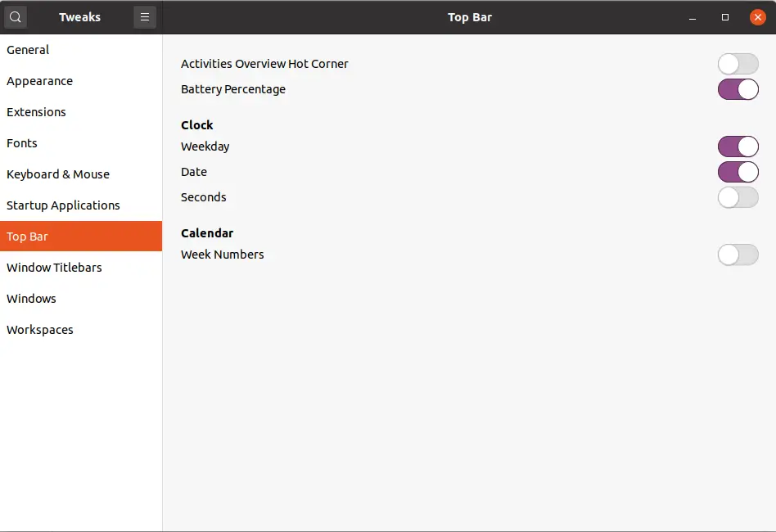The height and width of the screenshot is (532, 776).
Task: Open the search button in Tweaks header
Action: tap(16, 17)
